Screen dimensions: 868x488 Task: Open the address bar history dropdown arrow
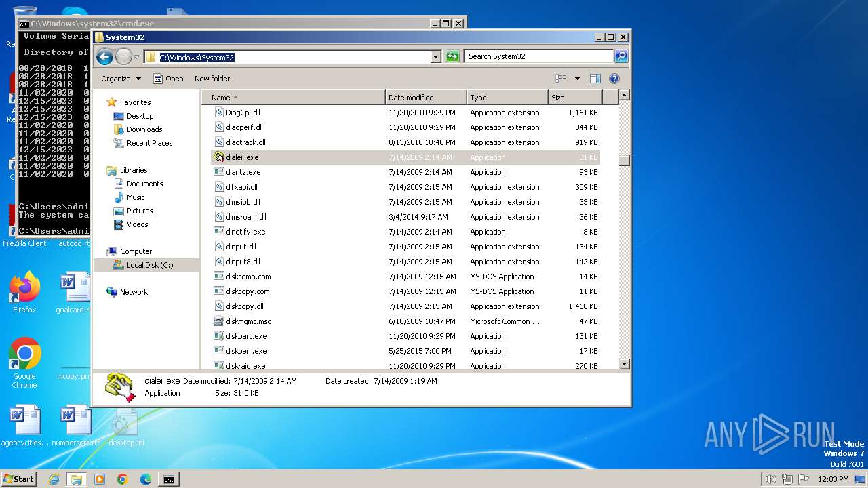click(436, 57)
